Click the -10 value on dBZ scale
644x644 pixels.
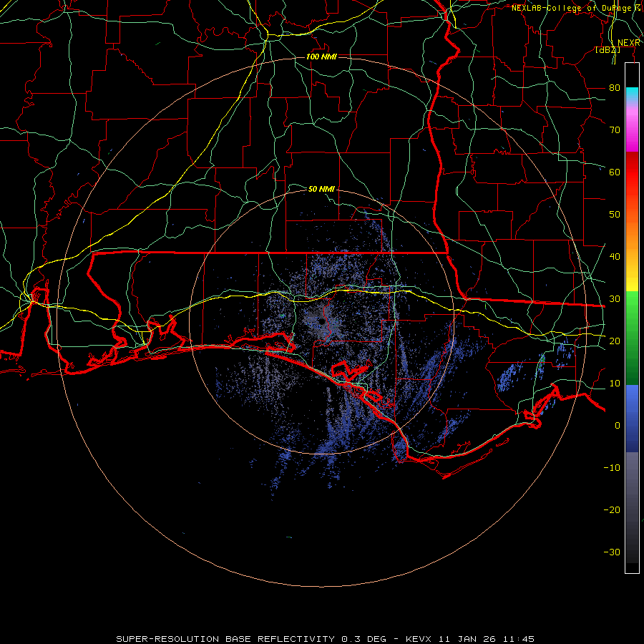tap(612, 468)
